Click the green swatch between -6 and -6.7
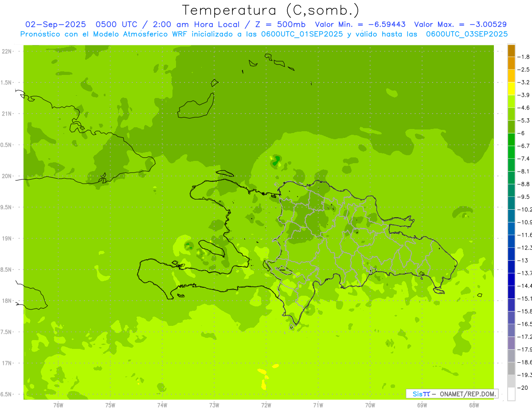This screenshot has height=411, width=532. click(x=511, y=139)
